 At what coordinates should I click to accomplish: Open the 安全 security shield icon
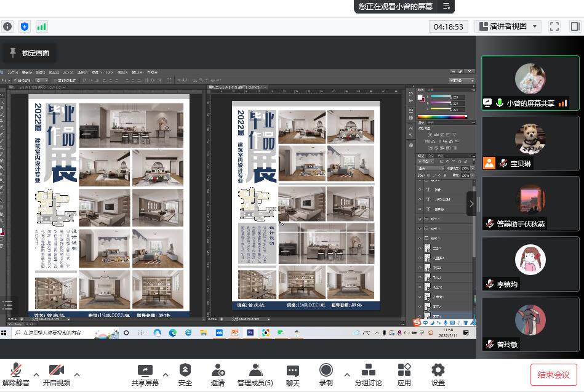185,370
